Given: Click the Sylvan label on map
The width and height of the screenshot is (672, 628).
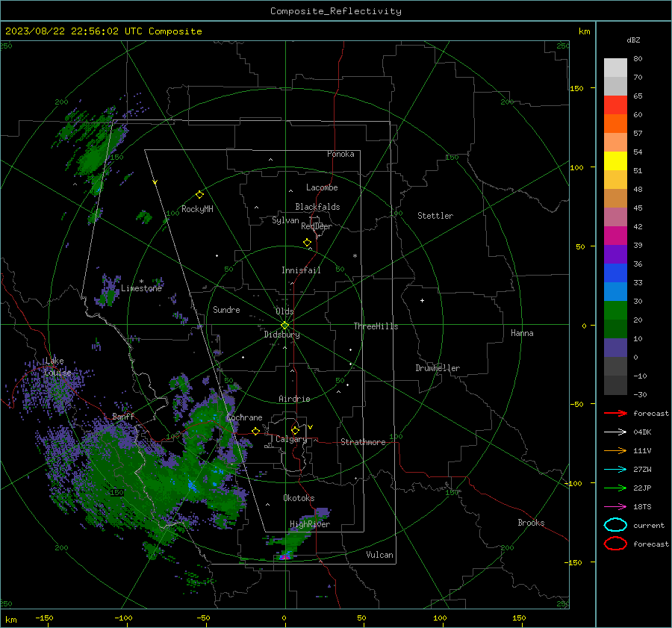Looking at the screenshot, I should 285,220.
